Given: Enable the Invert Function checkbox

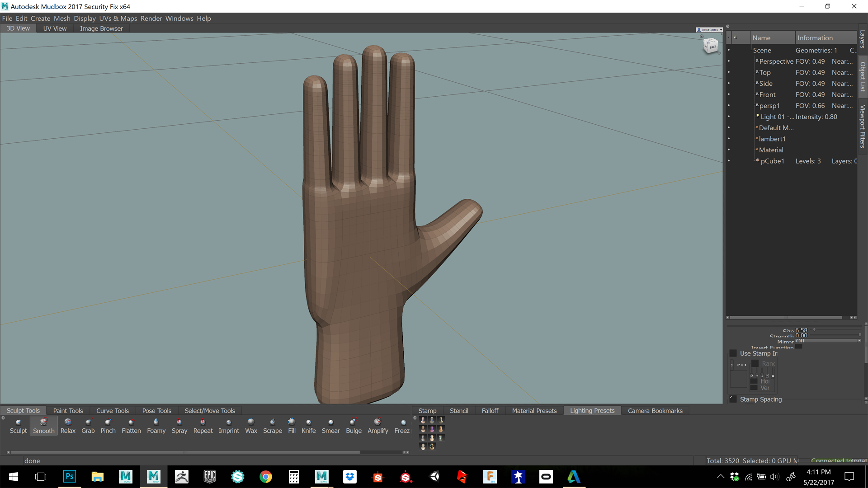Looking at the screenshot, I should 799,346.
